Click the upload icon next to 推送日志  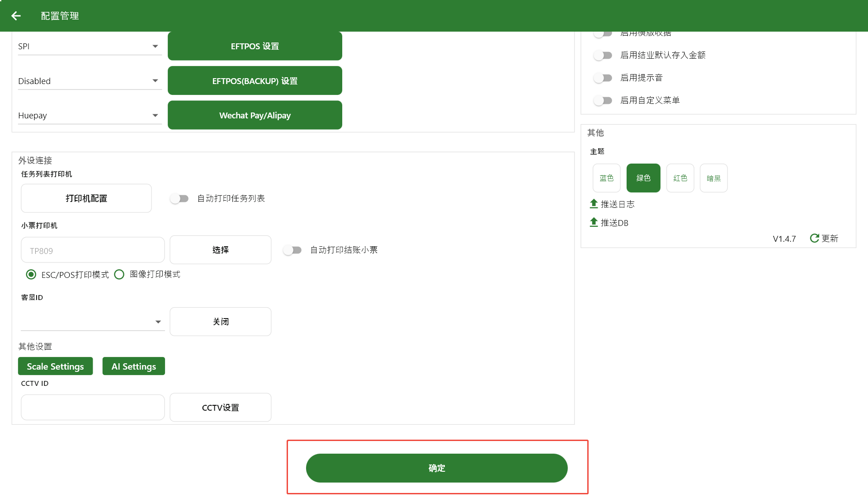coord(594,204)
